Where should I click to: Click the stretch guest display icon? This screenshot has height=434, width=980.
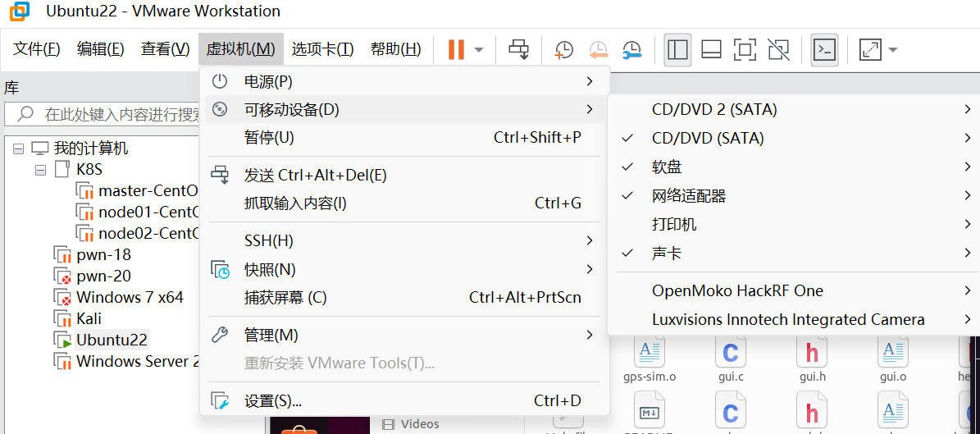[x=870, y=49]
